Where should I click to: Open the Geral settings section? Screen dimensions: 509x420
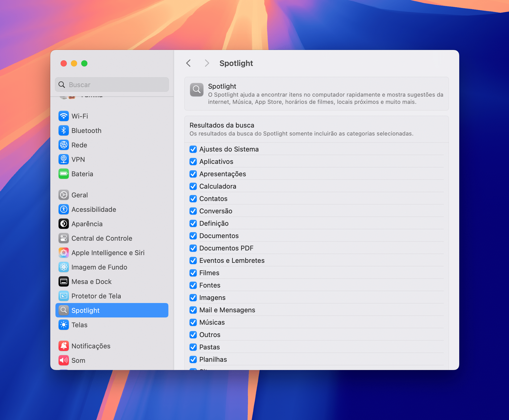[x=112, y=195]
